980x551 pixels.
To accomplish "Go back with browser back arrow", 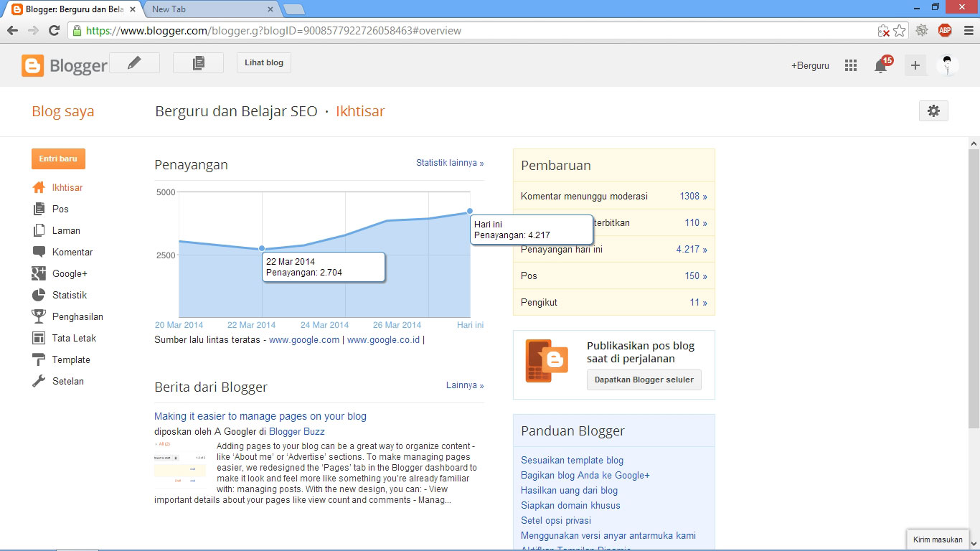I will (x=12, y=31).
